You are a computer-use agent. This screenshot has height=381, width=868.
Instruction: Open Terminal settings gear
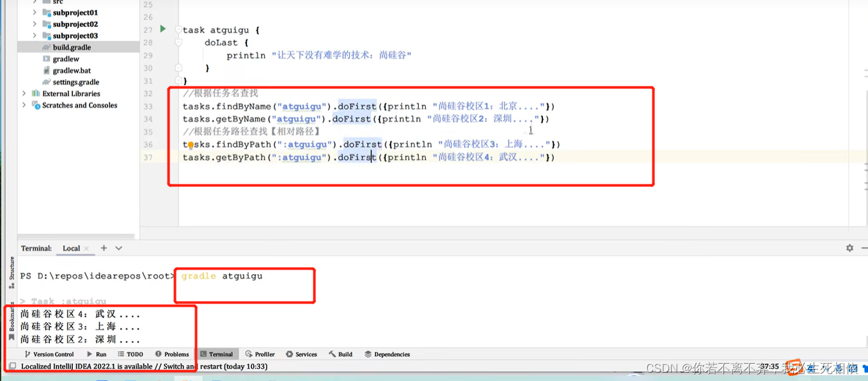click(849, 248)
